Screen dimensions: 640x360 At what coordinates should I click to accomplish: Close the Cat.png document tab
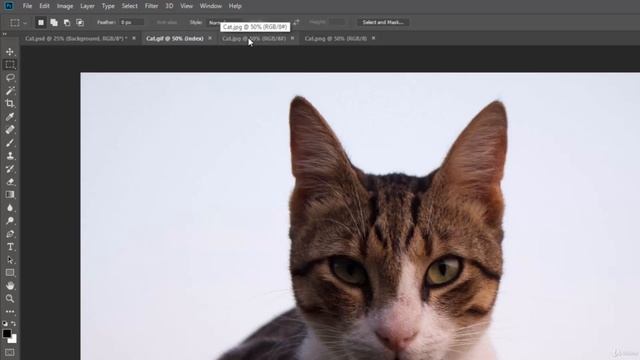(x=373, y=38)
